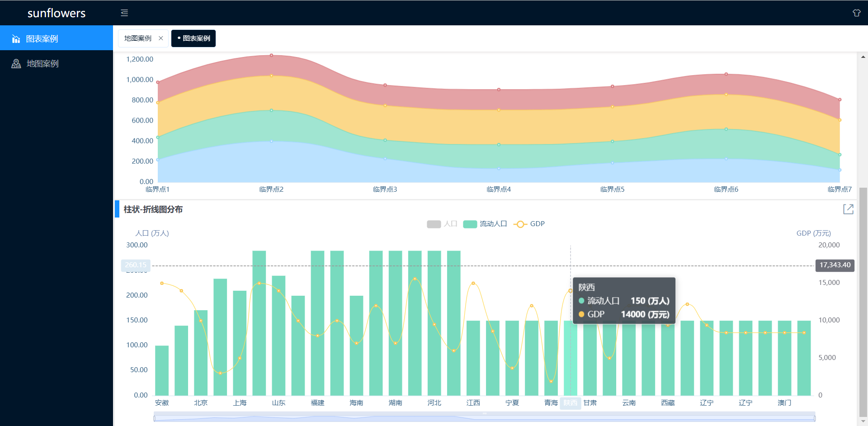This screenshot has width=868, height=426.
Task: Click the 柱状-折线图分布 section title
Action: click(x=153, y=209)
